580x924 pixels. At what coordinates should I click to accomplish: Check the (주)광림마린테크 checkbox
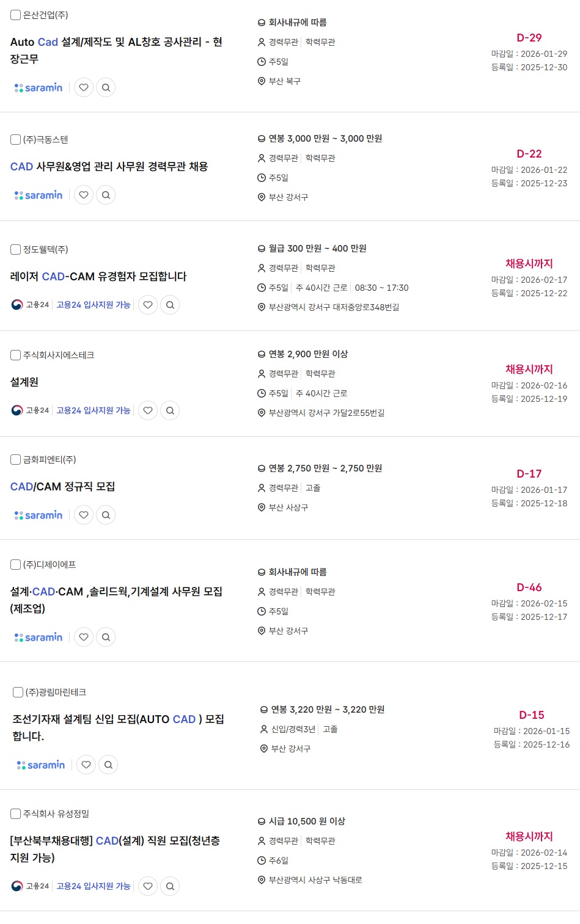tap(18, 692)
